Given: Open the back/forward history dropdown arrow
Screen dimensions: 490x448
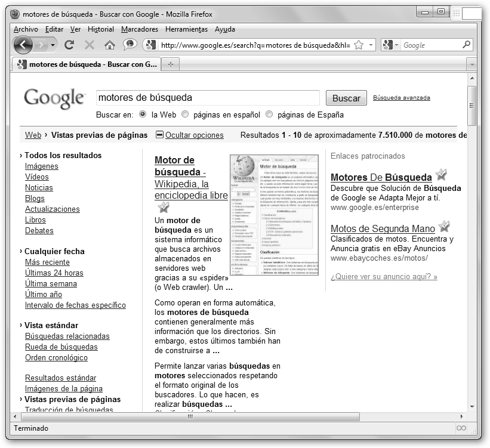Looking at the screenshot, I should click(x=53, y=45).
